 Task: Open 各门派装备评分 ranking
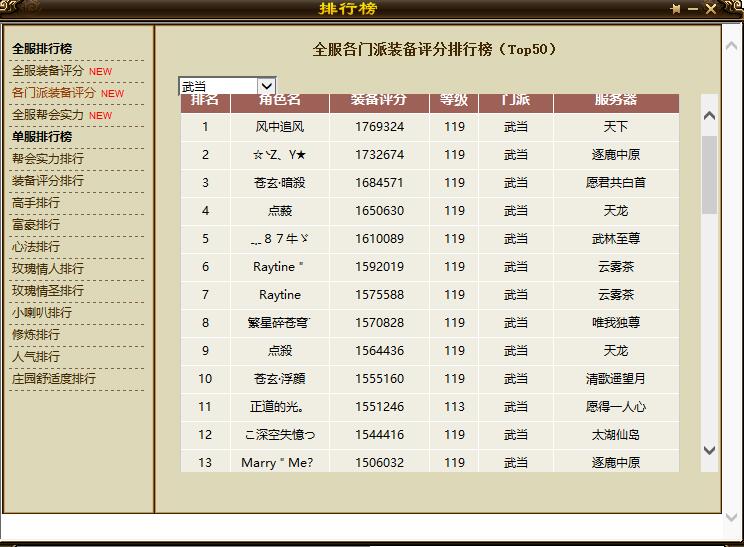pos(54,93)
